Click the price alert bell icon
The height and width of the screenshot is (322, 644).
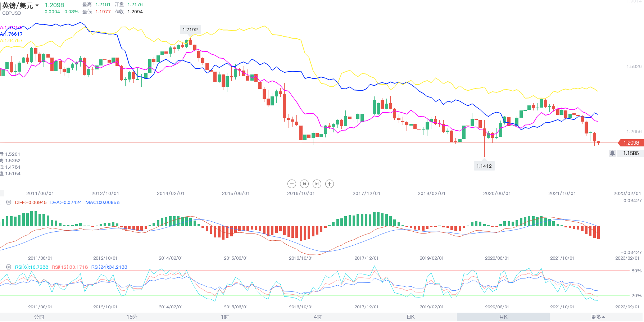tap(612, 153)
